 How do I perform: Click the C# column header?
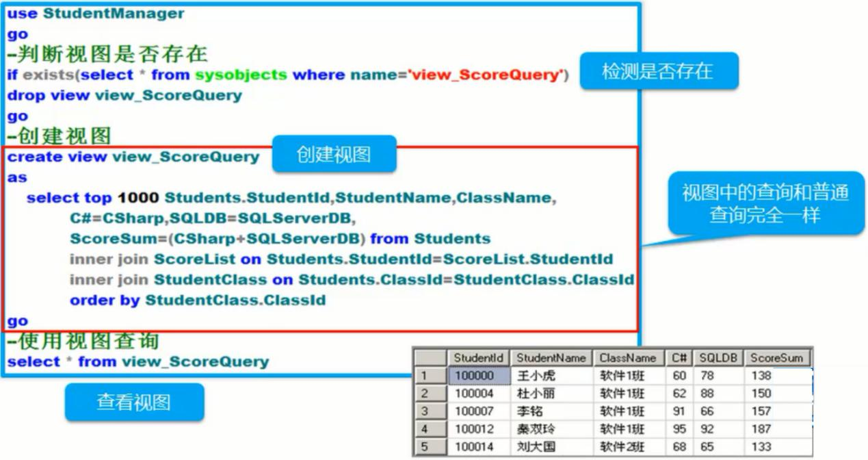(x=679, y=357)
